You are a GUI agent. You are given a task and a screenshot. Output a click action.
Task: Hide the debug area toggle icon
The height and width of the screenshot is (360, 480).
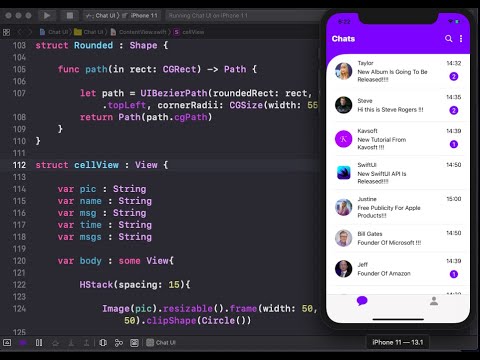(7, 343)
